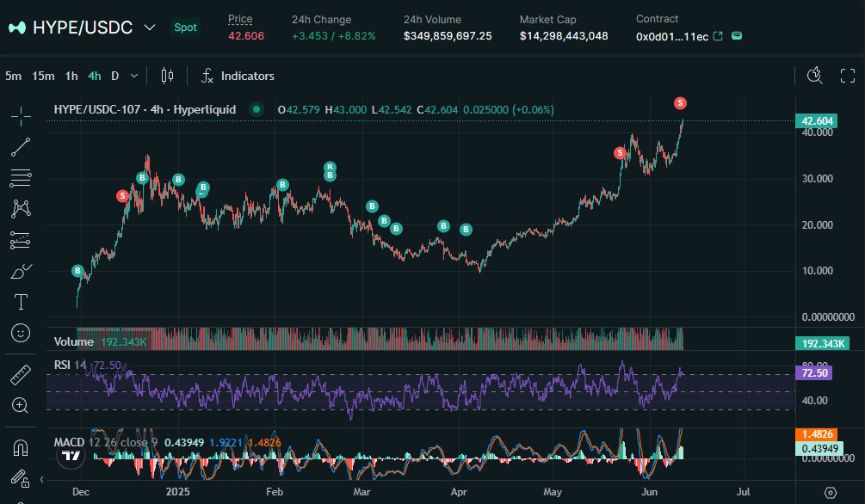Switch to the 5m timeframe

(x=13, y=76)
